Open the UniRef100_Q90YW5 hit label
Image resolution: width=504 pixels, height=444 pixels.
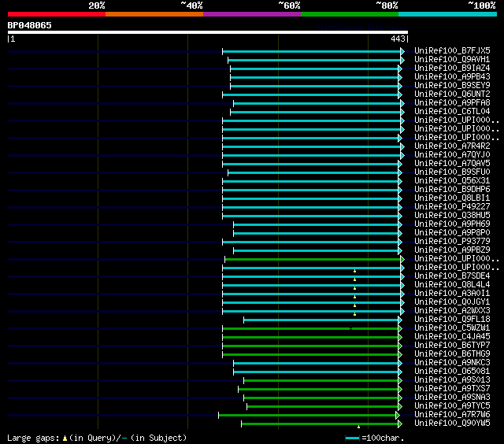click(x=452, y=423)
